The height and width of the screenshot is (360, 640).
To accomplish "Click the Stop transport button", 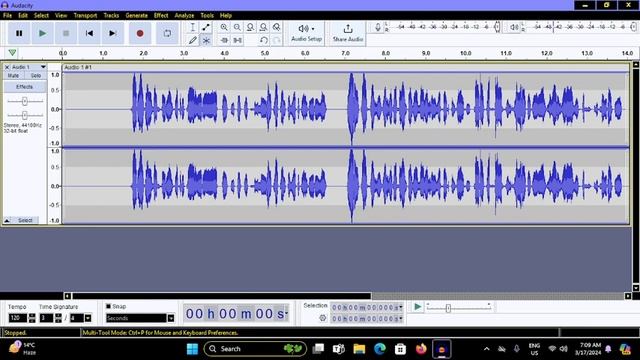I will (x=66, y=33).
